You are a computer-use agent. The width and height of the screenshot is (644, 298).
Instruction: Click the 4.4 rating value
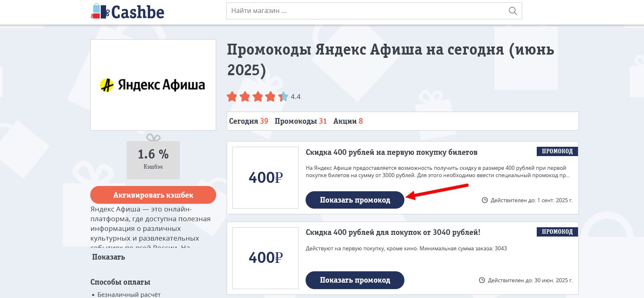pyautogui.click(x=295, y=97)
